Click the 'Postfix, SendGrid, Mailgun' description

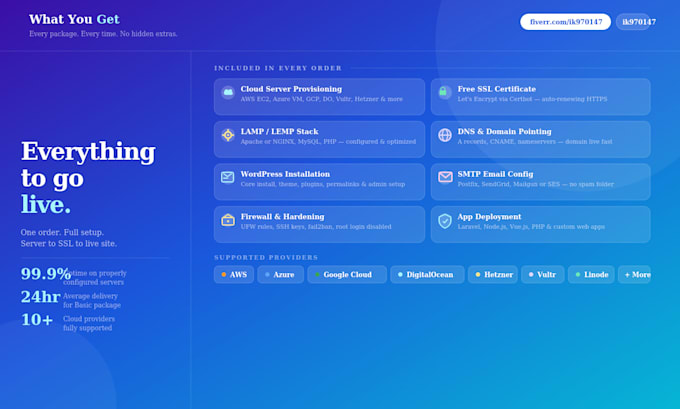click(536, 184)
